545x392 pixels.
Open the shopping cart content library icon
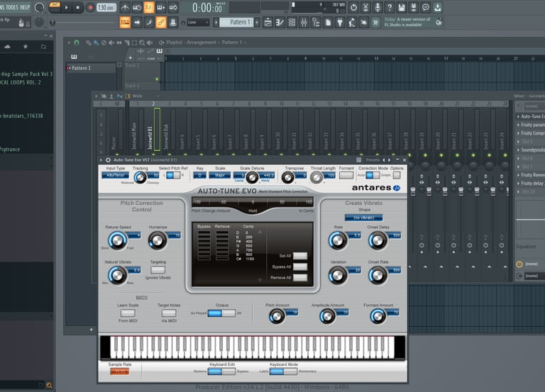pyautogui.click(x=375, y=23)
